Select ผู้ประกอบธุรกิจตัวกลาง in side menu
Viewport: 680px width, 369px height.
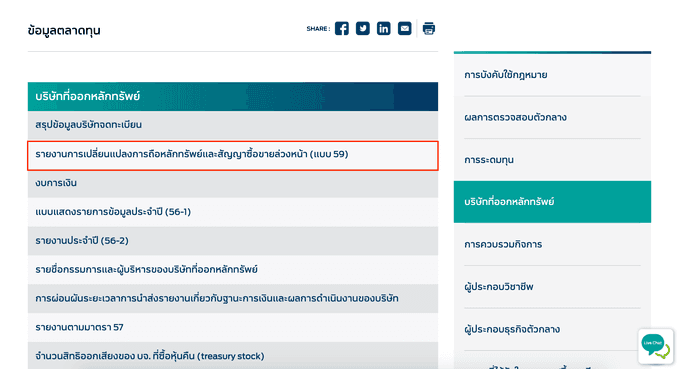(x=552, y=330)
